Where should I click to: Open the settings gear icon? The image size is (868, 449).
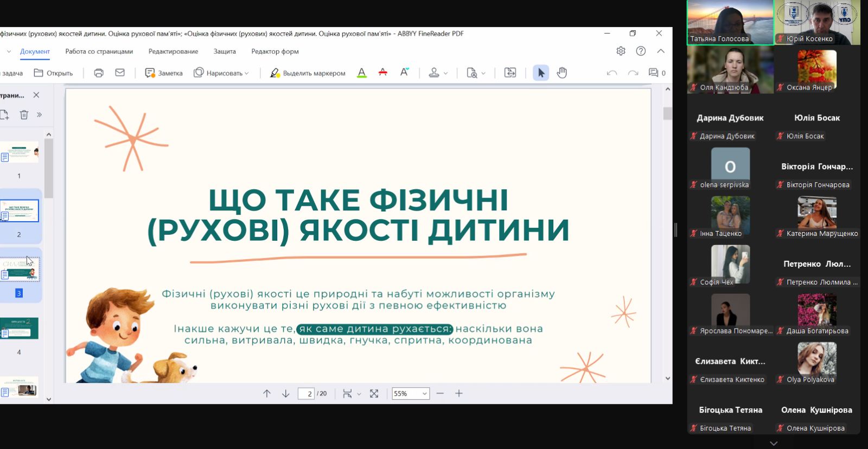(x=621, y=51)
